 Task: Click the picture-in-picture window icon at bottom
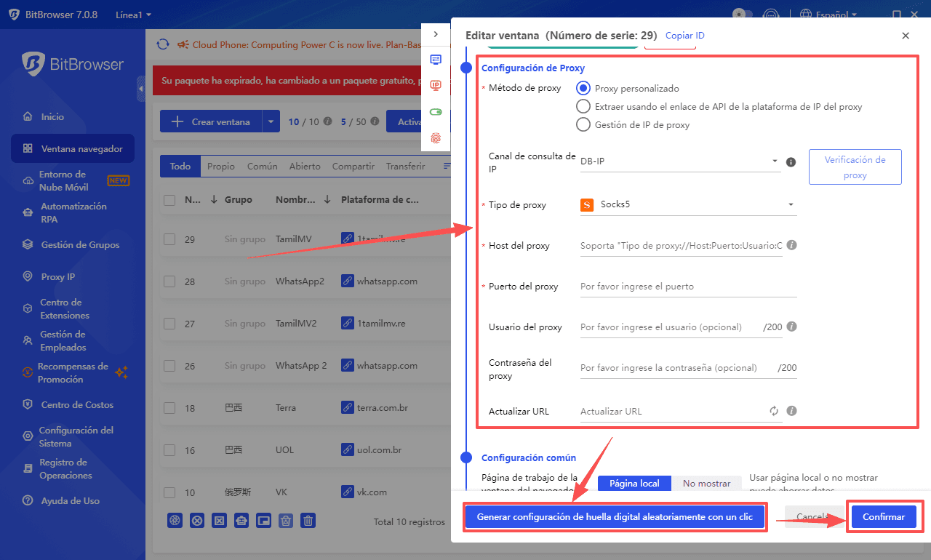[263, 520]
